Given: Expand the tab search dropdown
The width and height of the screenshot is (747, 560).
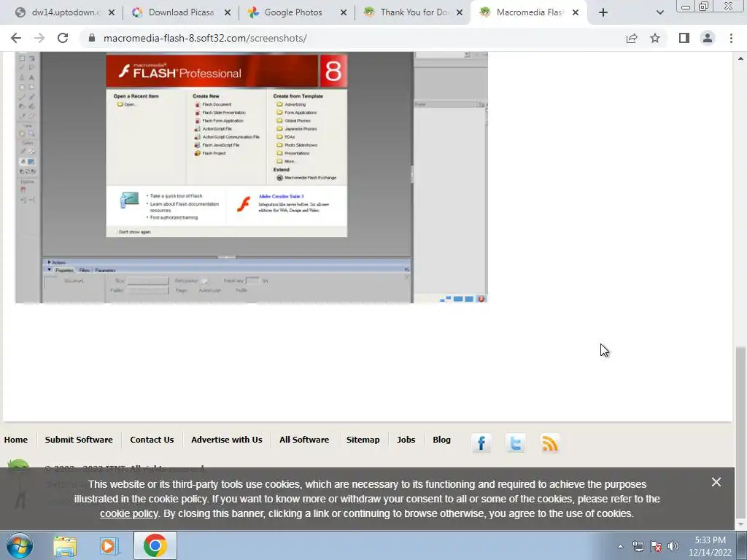Looking at the screenshot, I should 659,13.
